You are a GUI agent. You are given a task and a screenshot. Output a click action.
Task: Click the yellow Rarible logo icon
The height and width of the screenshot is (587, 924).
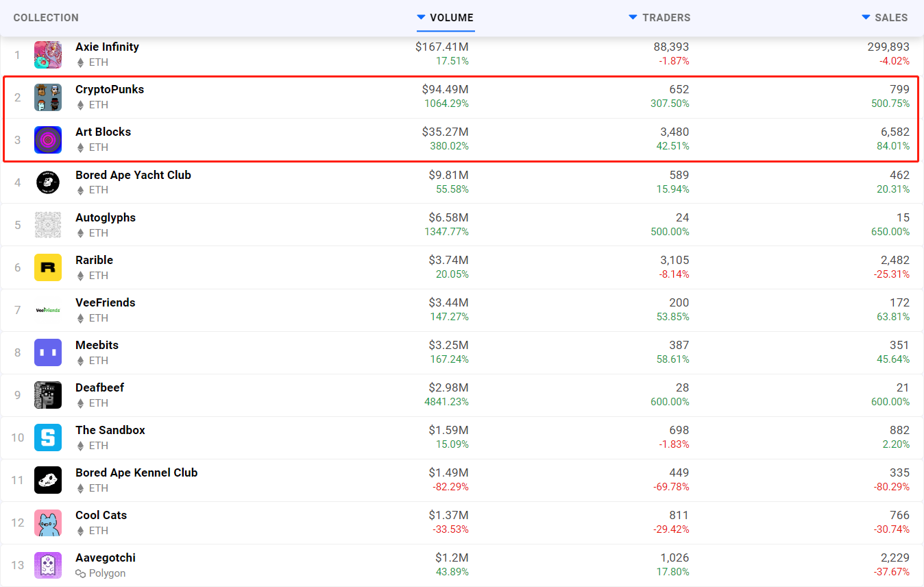click(x=48, y=267)
